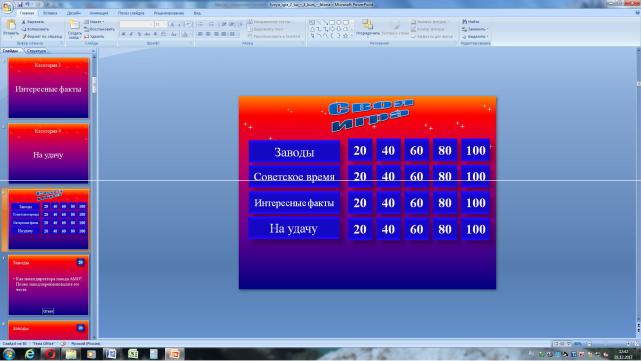The height and width of the screenshot is (361, 641).
Task: Open the Рецензирование ribbon tab
Action: coord(169,13)
